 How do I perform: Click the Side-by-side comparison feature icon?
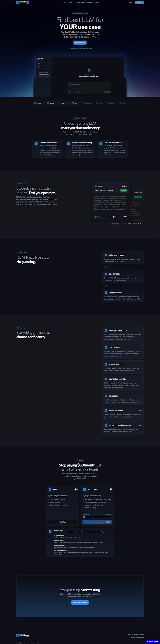click(106, 330)
